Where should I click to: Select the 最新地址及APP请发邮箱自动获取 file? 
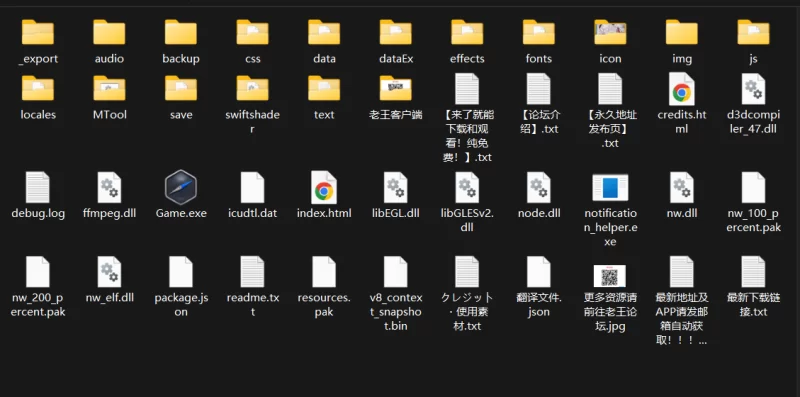pyautogui.click(x=682, y=271)
